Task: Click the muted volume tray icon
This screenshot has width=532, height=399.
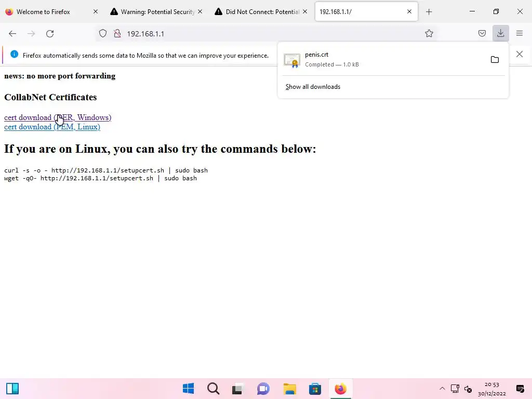Action: [468, 389]
